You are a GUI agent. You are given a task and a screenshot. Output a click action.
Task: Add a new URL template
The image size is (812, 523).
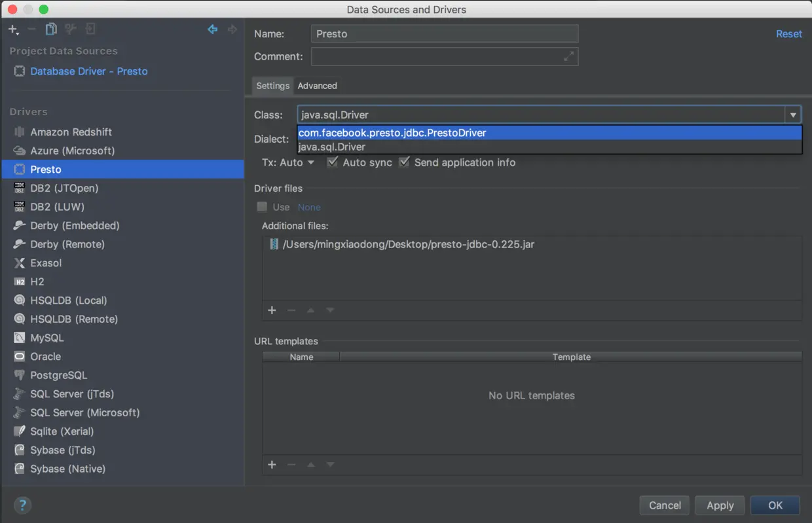click(x=272, y=465)
